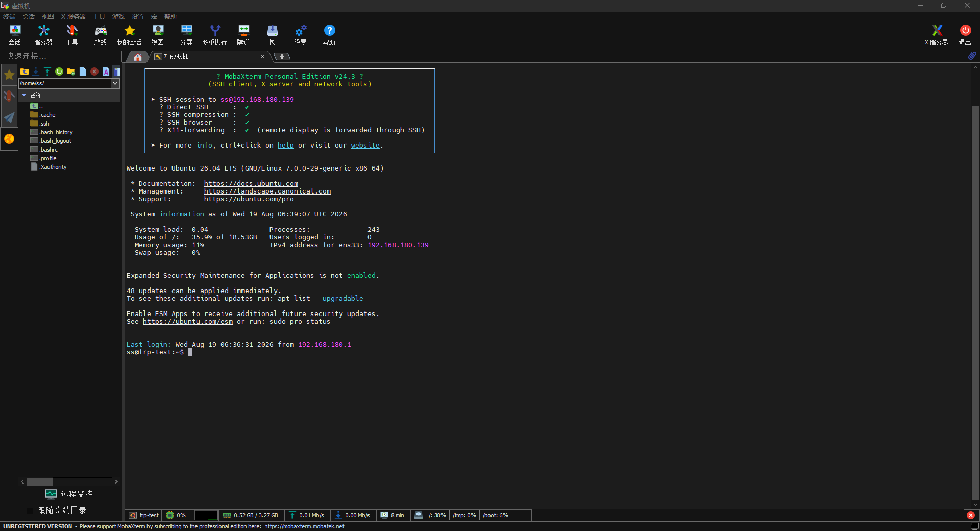The image size is (980, 531).
Task: Open https://landscape.canonical.com link
Action: (x=267, y=191)
